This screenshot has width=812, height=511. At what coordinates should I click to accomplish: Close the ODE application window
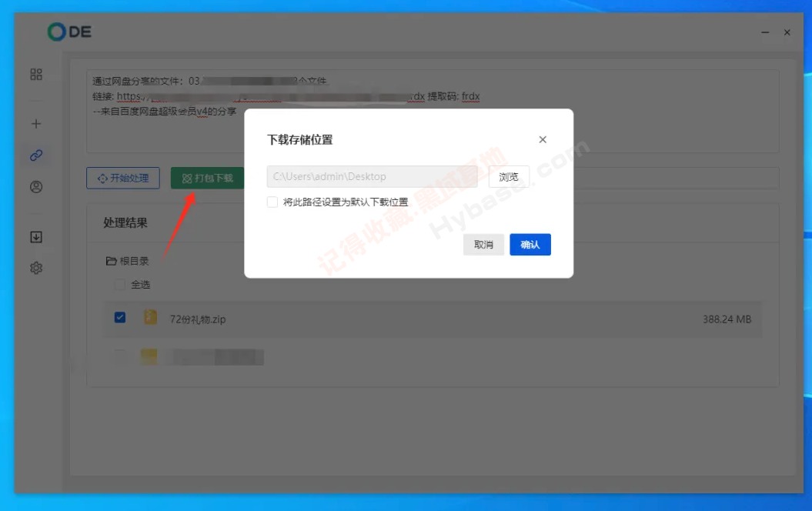(x=787, y=32)
